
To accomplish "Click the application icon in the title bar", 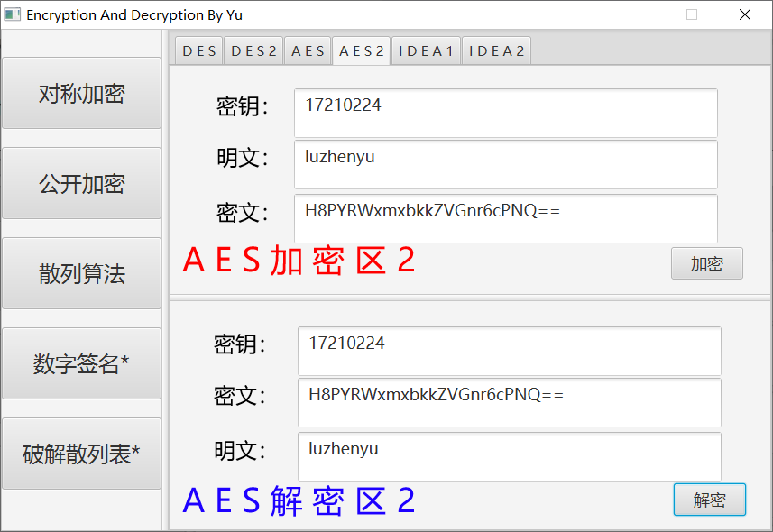I will tap(14, 14).
